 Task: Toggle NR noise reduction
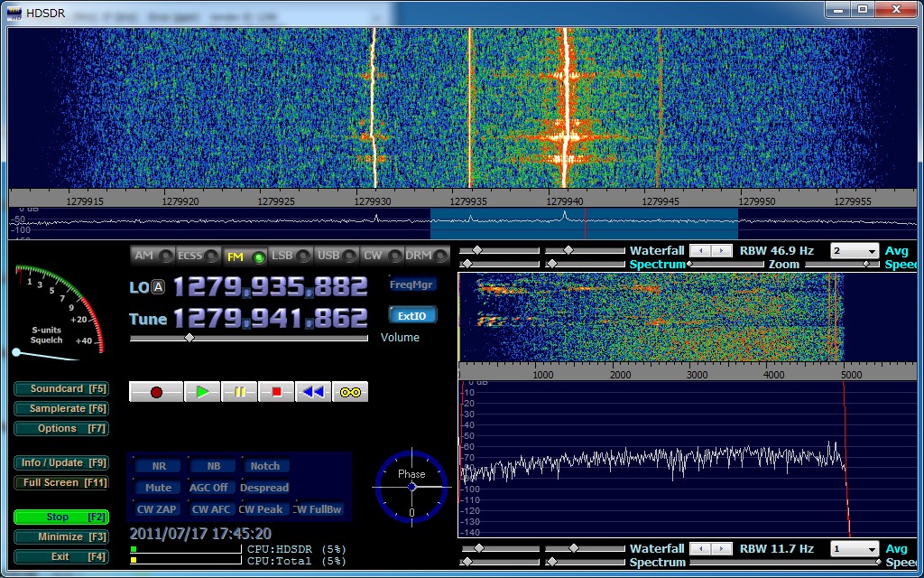coord(159,466)
